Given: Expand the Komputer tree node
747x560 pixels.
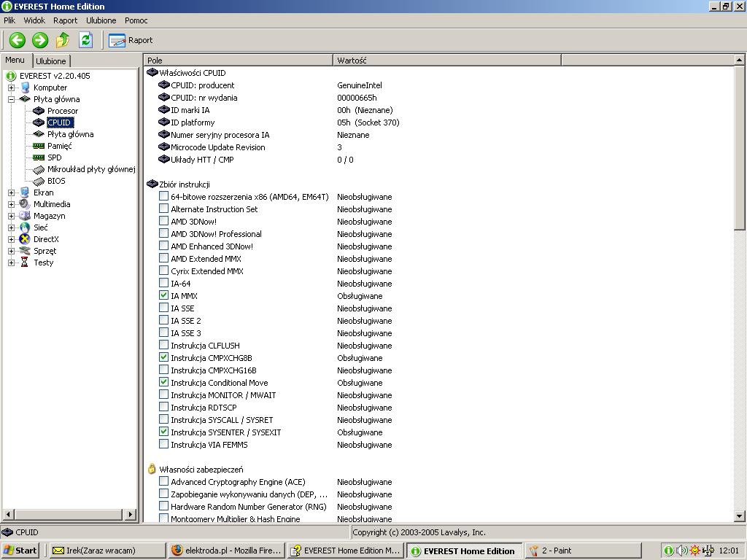Looking at the screenshot, I should 11,87.
